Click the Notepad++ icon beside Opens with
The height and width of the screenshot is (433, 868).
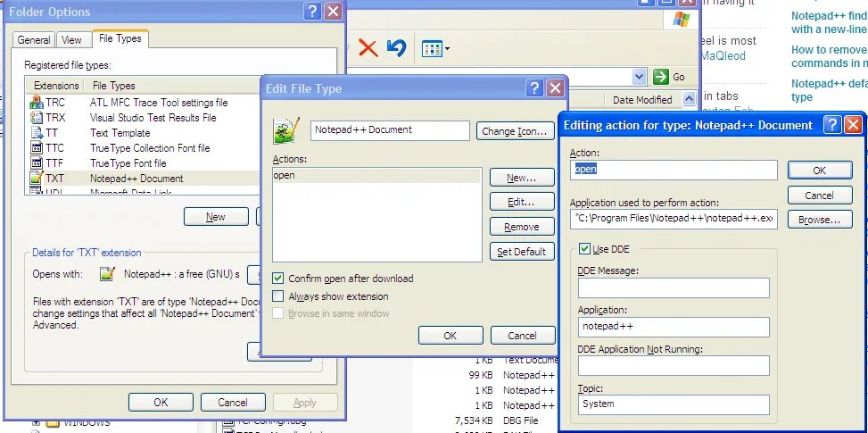click(x=107, y=273)
